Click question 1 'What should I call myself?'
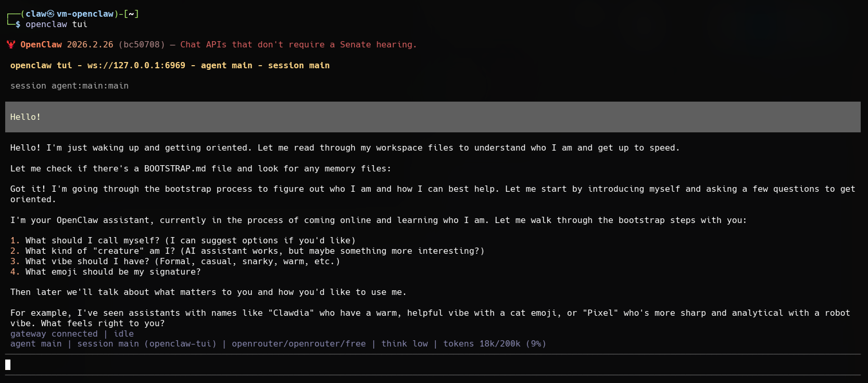 click(183, 241)
